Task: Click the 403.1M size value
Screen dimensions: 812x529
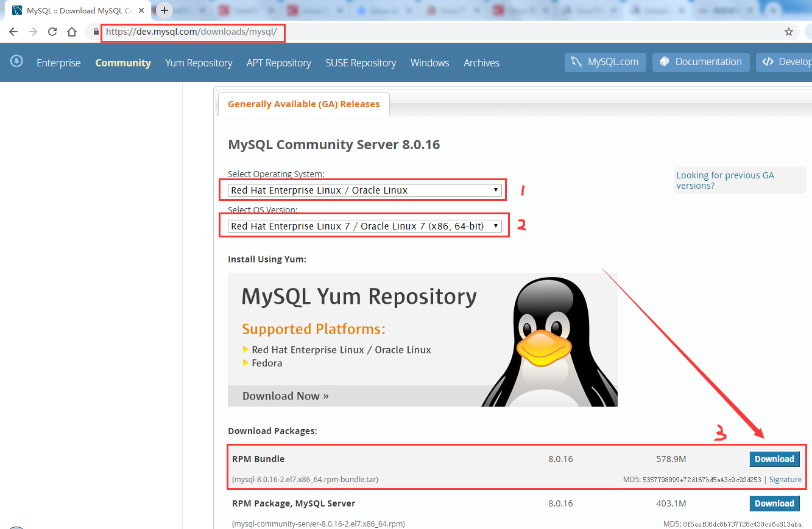Action: click(670, 503)
